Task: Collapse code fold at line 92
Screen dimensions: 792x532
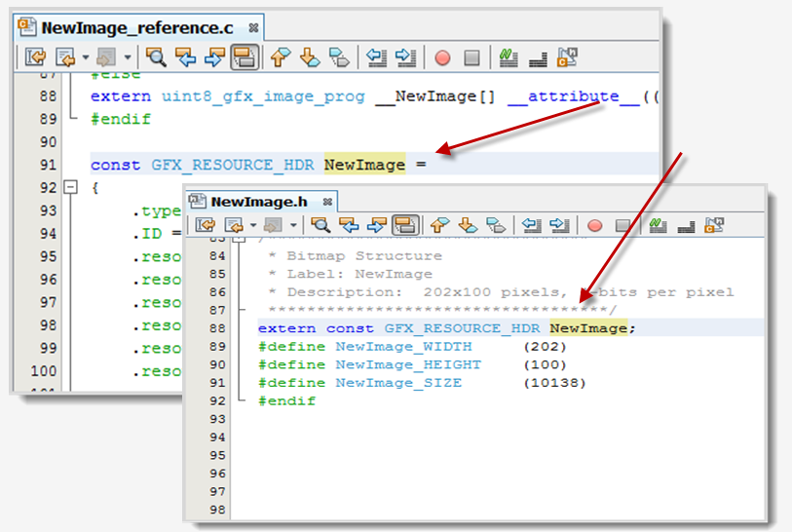Action: click(x=69, y=188)
